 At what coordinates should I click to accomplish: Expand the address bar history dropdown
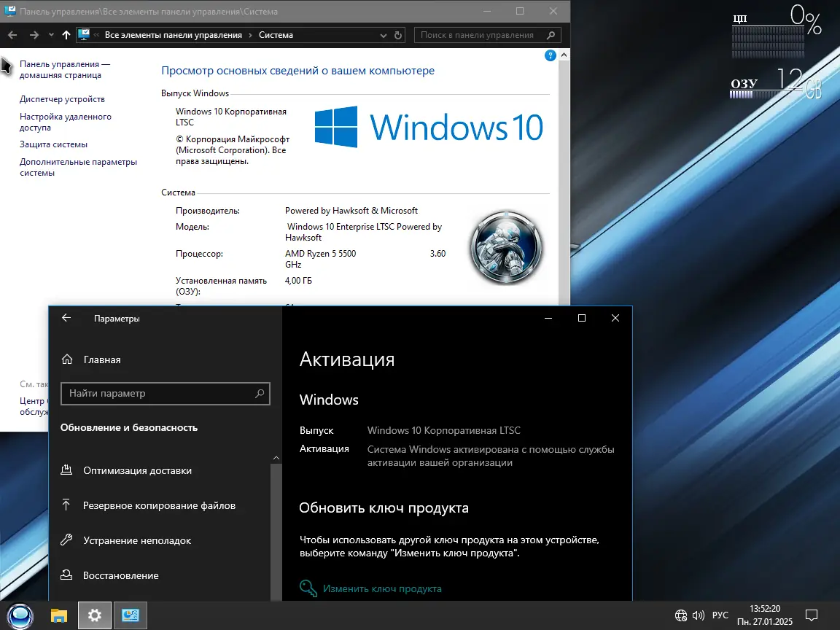tap(383, 35)
